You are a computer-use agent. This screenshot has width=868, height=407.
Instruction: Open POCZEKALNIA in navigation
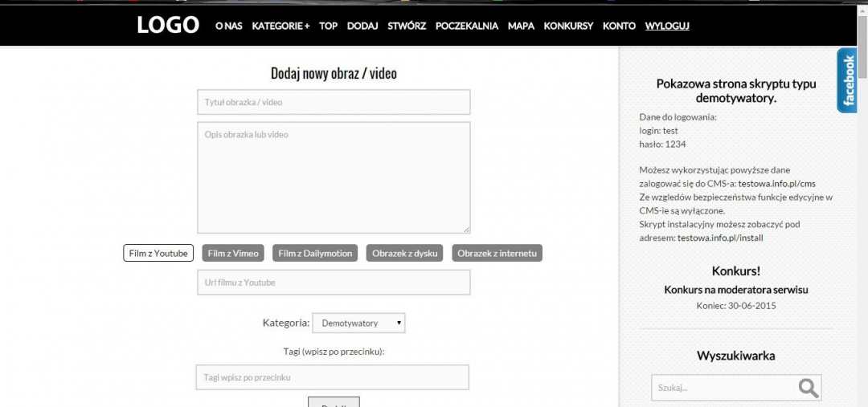click(x=467, y=26)
